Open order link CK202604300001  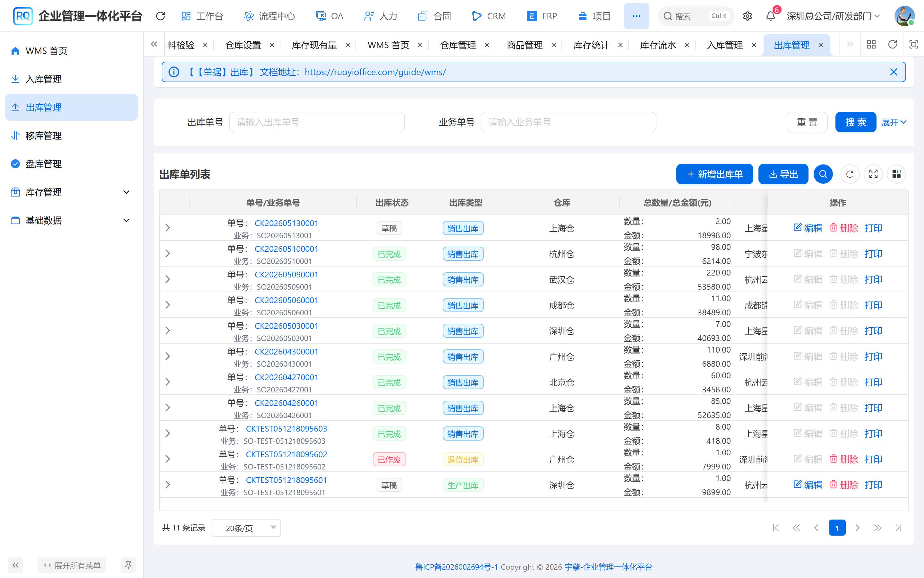[x=287, y=351]
